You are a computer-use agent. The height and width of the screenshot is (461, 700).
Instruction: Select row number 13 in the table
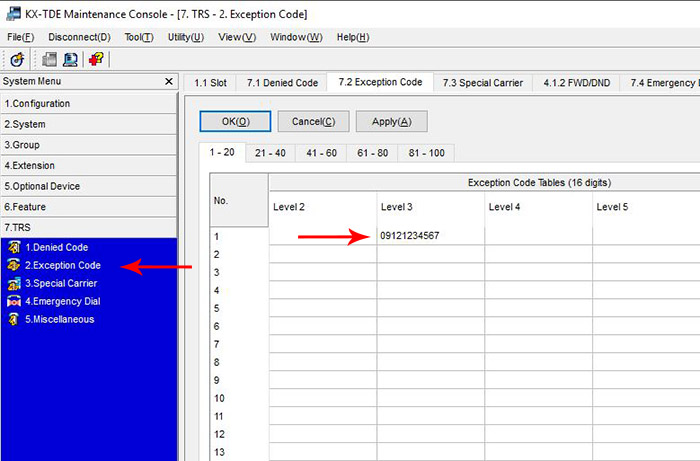tap(239, 452)
